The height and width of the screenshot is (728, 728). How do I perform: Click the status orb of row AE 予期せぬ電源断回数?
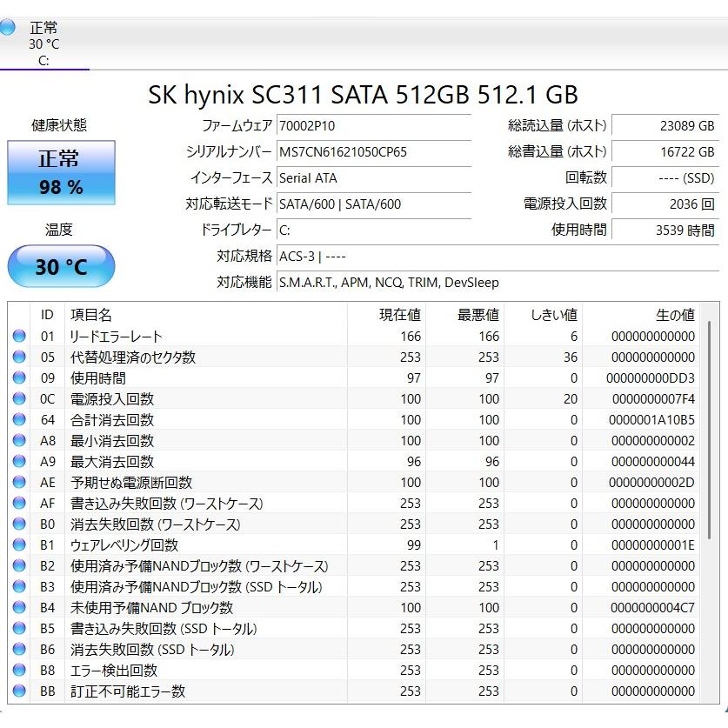19,482
